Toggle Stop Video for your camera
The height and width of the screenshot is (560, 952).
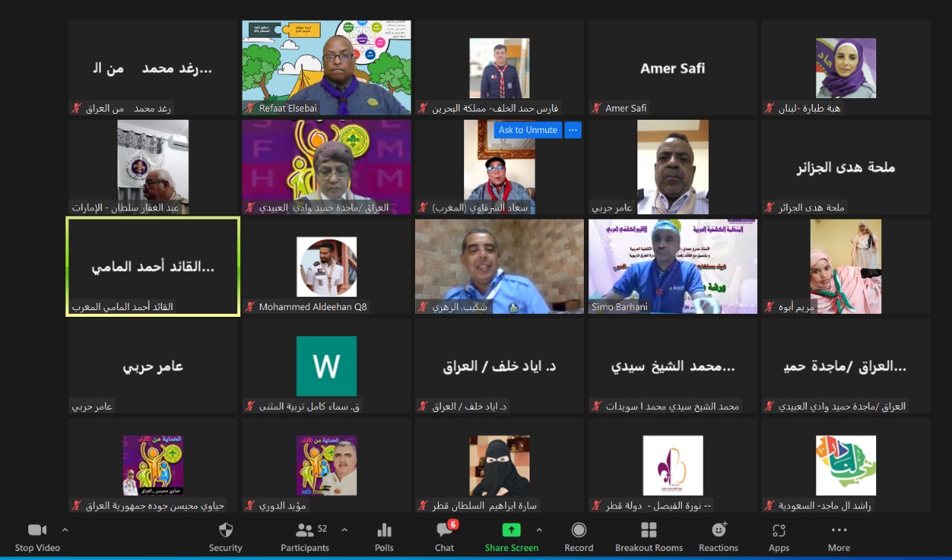tap(37, 530)
